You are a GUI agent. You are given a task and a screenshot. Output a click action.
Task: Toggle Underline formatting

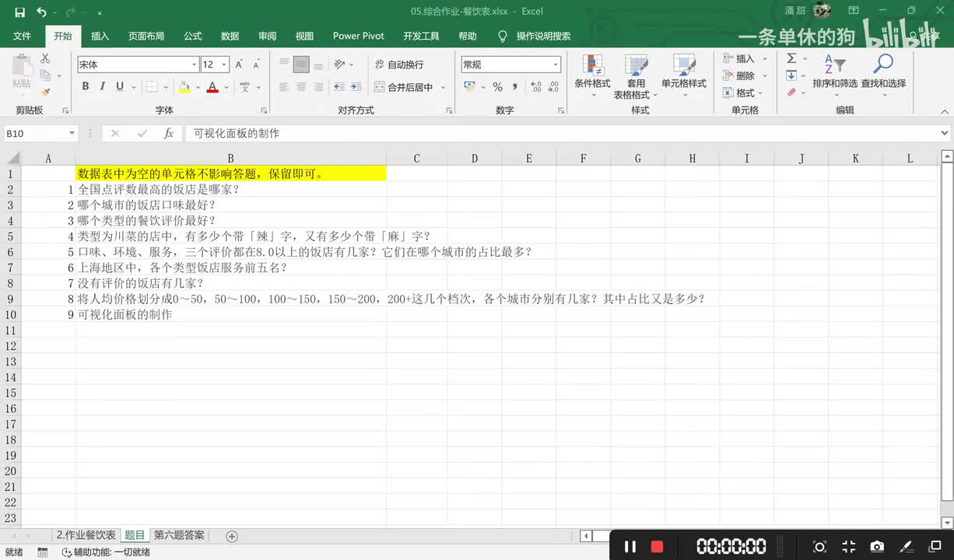(x=120, y=87)
